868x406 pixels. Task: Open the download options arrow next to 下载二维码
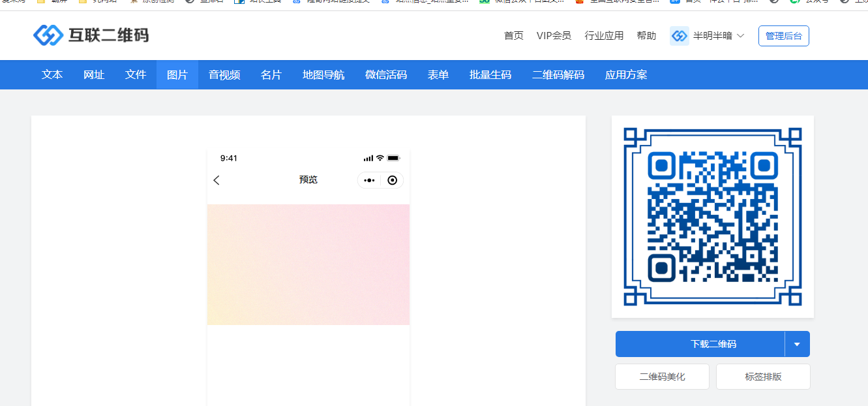pos(797,344)
